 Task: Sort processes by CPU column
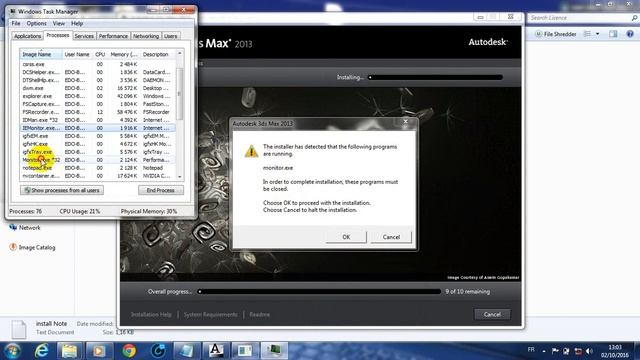[100, 54]
